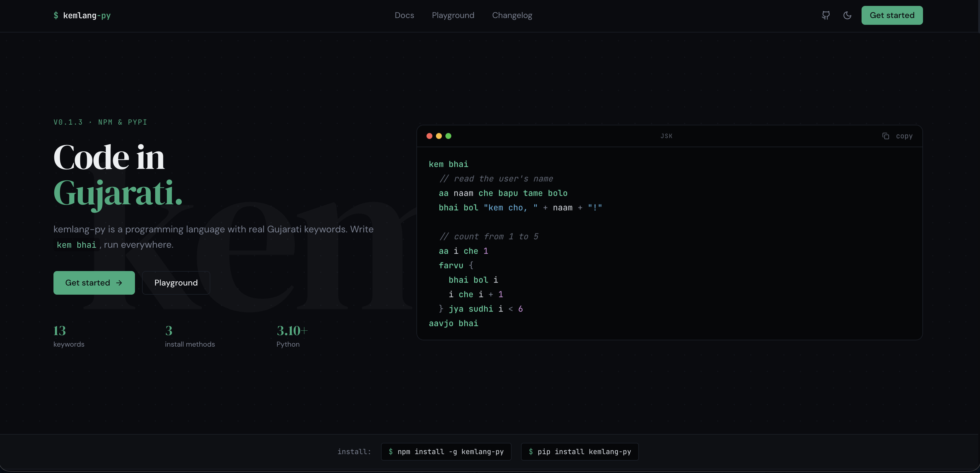Click the inline 'kem bhai' code snippet
This screenshot has width=980, height=473.
click(x=76, y=245)
